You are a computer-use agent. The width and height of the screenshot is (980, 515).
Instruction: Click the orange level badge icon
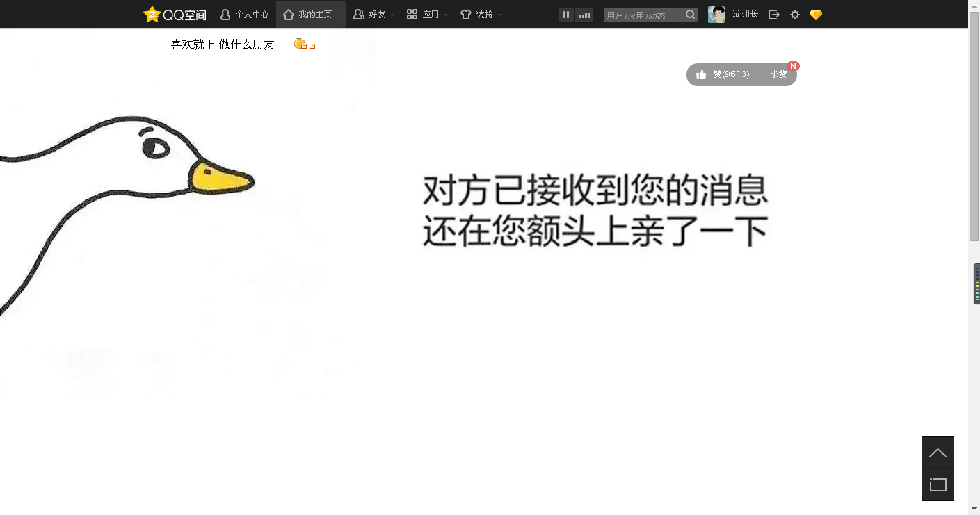[300, 44]
